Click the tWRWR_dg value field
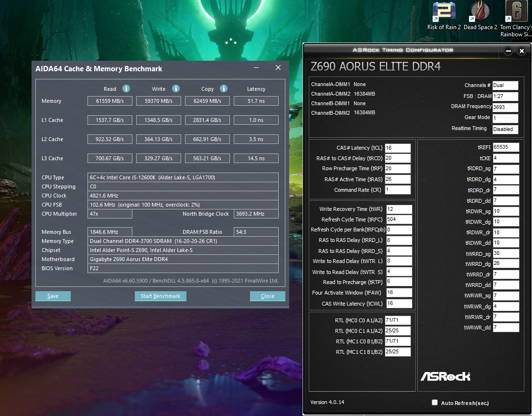532x416 pixels. click(x=506, y=307)
